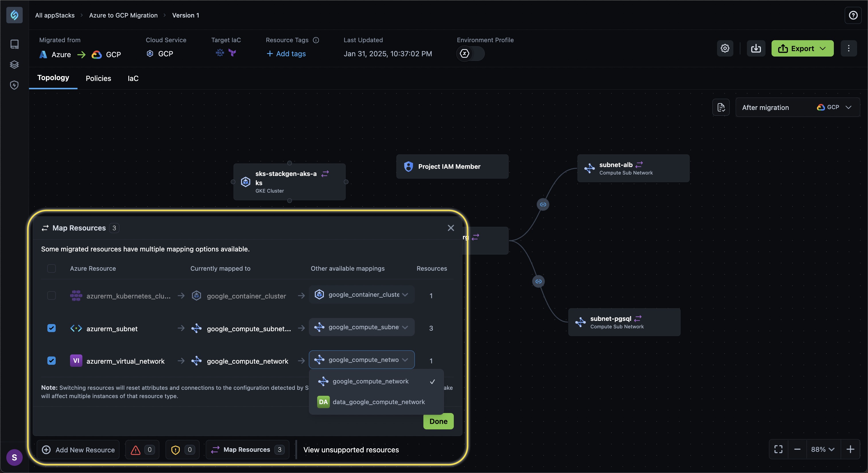The width and height of the screenshot is (868, 473).
Task: Check azurerm_kubernetes_cluster row checkbox
Action: pyautogui.click(x=51, y=296)
